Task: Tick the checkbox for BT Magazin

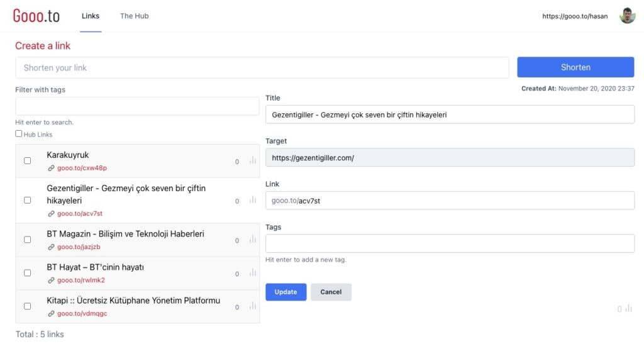Action: 28,240
